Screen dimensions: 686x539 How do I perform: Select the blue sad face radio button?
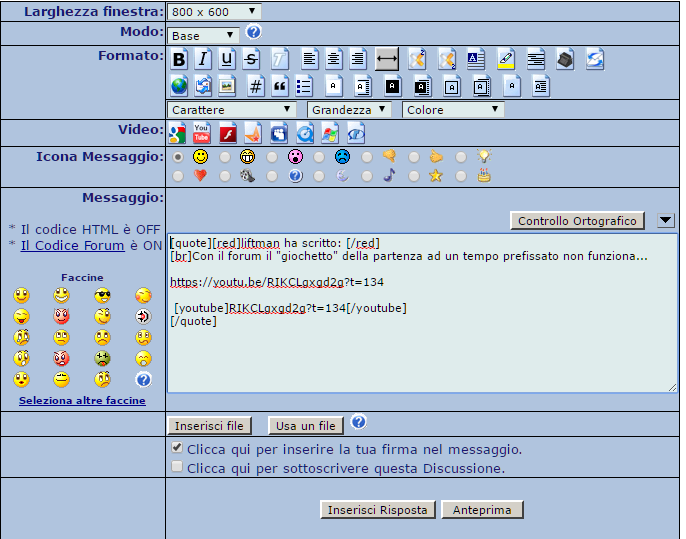pyautogui.click(x=319, y=157)
